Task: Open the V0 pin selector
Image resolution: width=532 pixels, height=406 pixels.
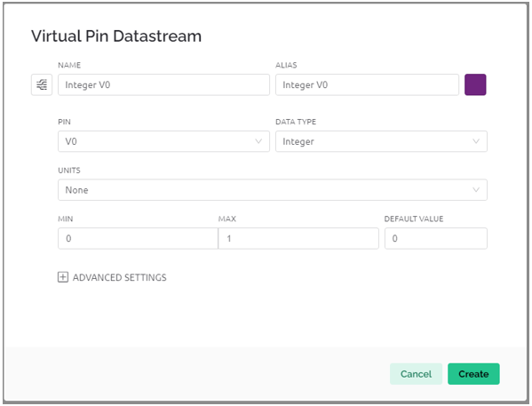Action: [x=164, y=141]
